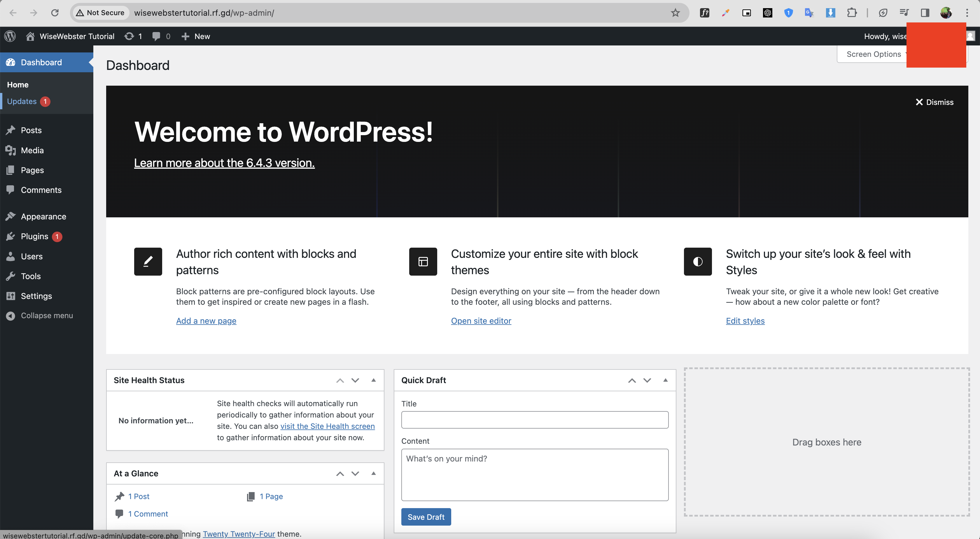This screenshot has height=539, width=980.
Task: Follow the Open site editor link
Action: (480, 320)
